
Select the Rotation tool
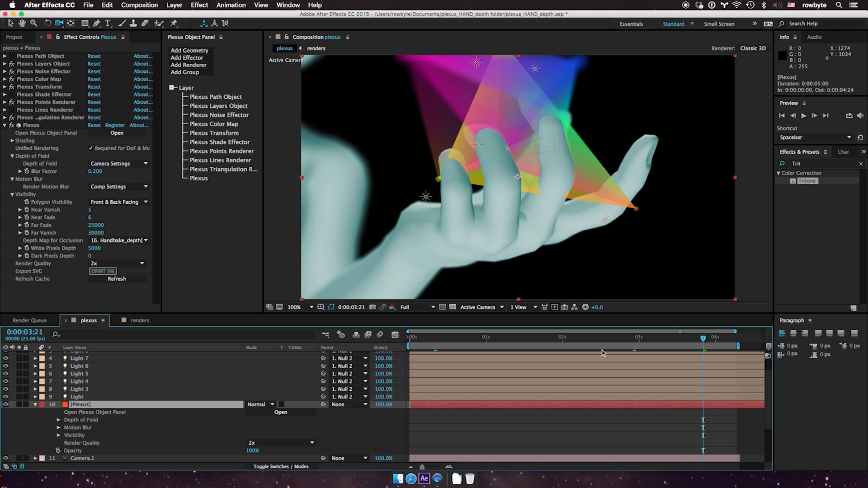47,23
